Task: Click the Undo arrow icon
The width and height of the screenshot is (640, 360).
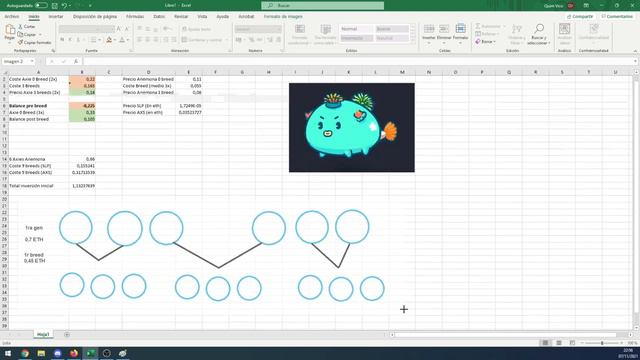Action: 64,6
